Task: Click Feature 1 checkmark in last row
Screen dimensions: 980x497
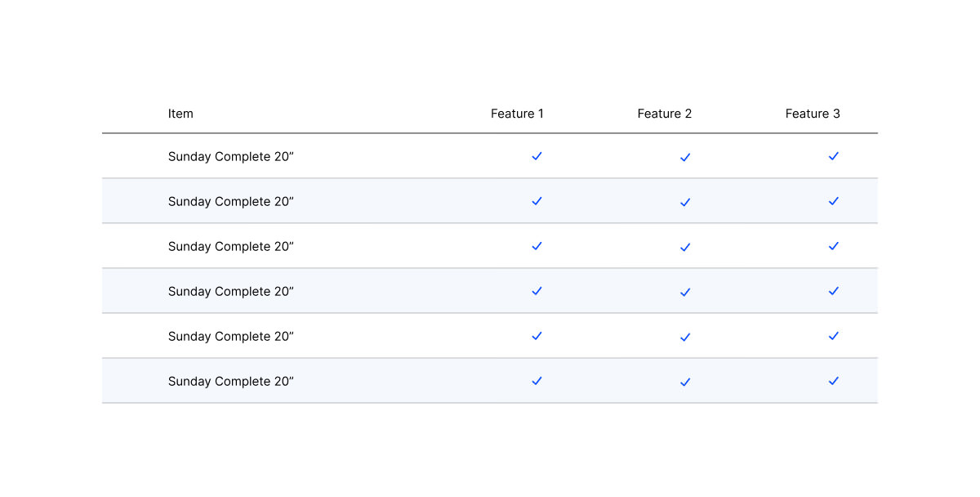Action: [x=537, y=381]
